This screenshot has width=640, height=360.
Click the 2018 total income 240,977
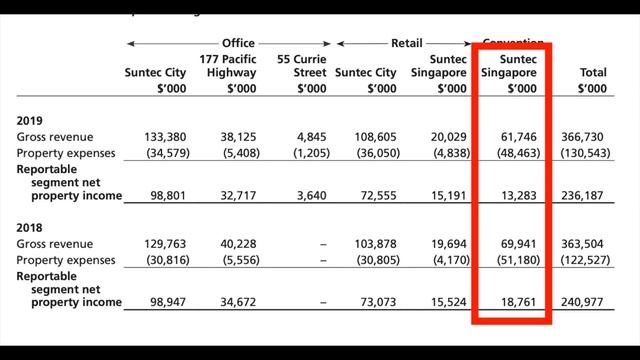[x=582, y=302]
